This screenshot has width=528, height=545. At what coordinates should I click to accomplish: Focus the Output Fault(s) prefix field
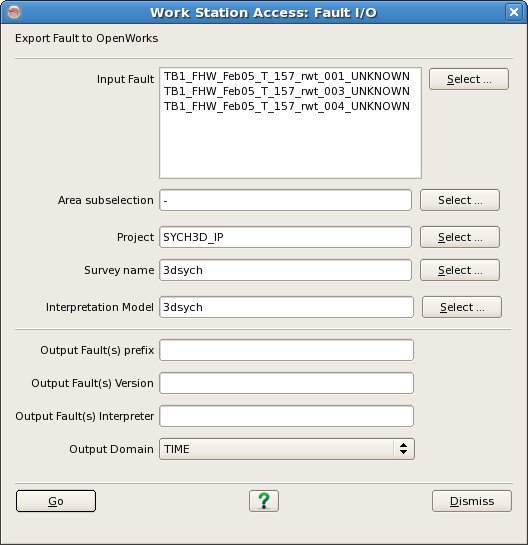[x=286, y=350]
